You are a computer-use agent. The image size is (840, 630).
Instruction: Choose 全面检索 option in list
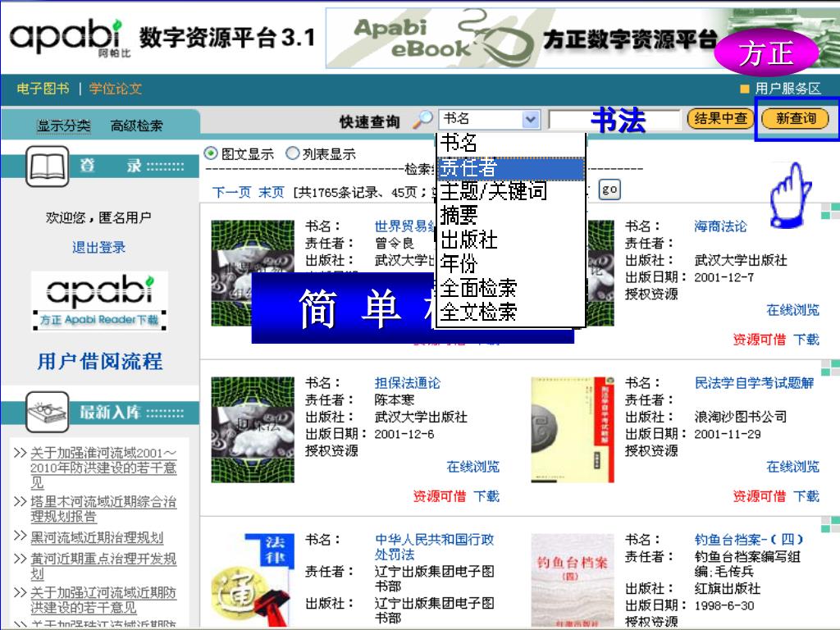(511, 288)
